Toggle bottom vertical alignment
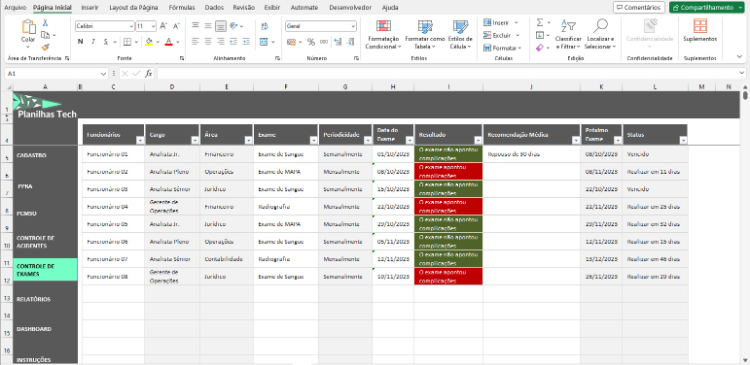 click(221, 26)
